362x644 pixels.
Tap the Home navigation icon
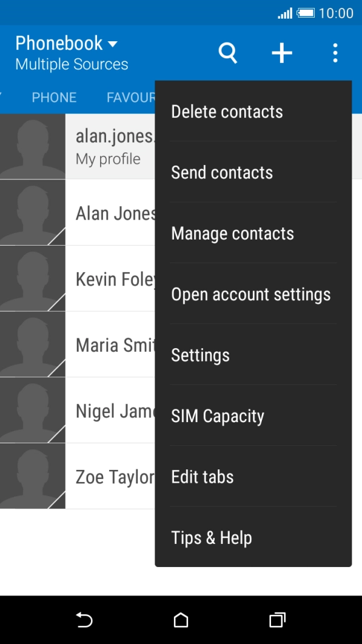tap(180, 620)
